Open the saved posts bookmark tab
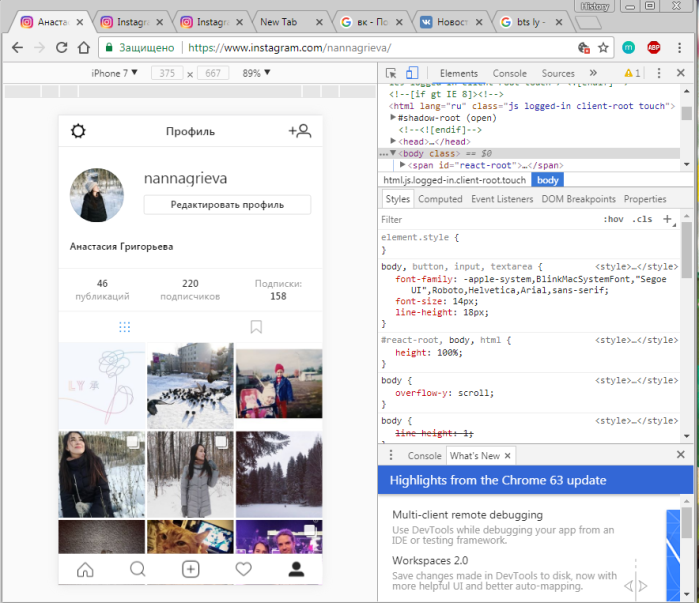 coord(256,327)
